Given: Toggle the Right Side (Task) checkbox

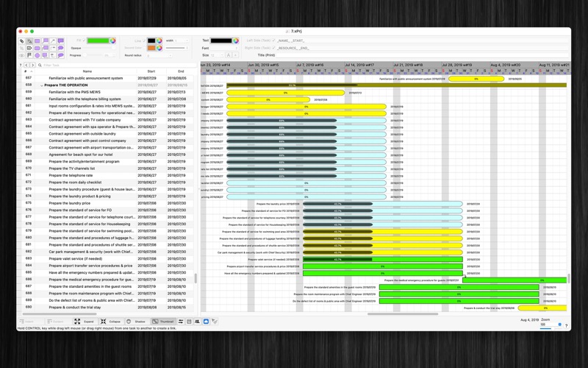Looking at the screenshot, I should pos(273,48).
